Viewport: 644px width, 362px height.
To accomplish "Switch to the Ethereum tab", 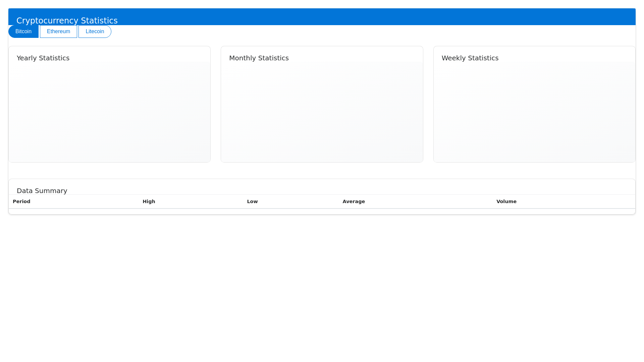I will 58,31.
